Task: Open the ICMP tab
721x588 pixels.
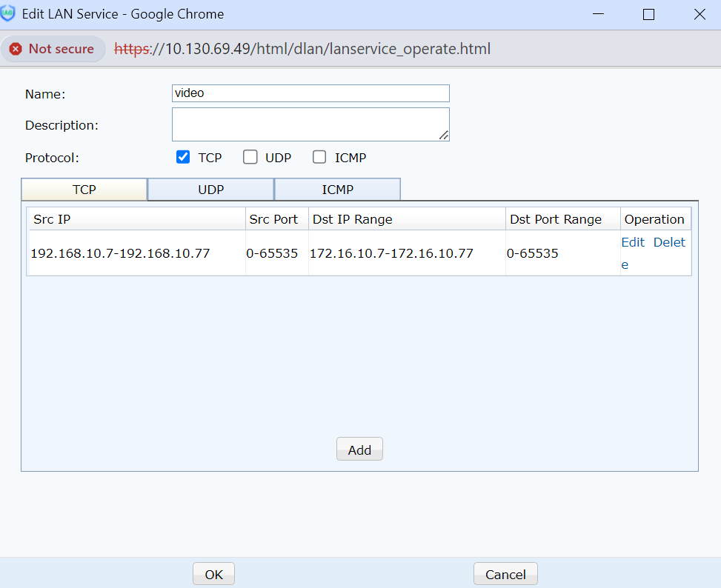Action: [x=337, y=190]
